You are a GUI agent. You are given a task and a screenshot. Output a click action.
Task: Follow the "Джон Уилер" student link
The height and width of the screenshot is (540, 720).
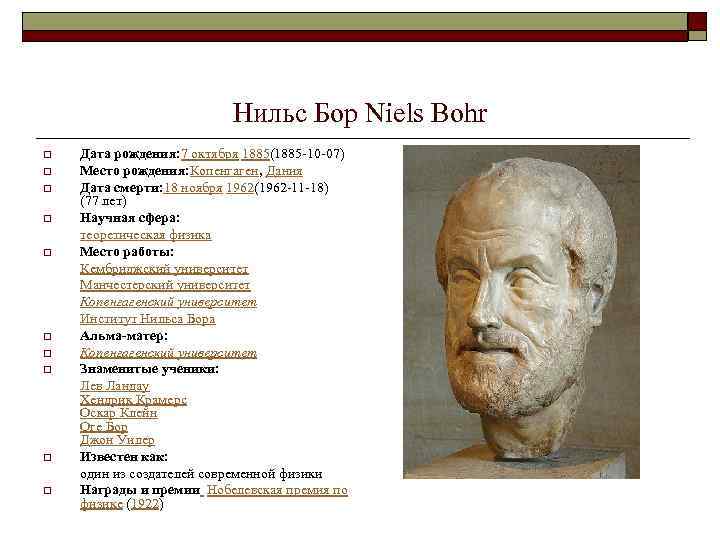point(117,440)
